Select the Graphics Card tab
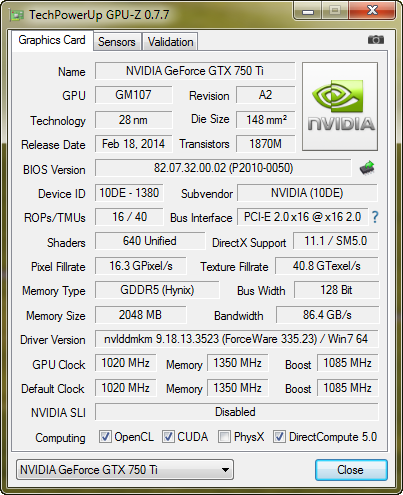The width and height of the screenshot is (403, 495). pyautogui.click(x=52, y=40)
